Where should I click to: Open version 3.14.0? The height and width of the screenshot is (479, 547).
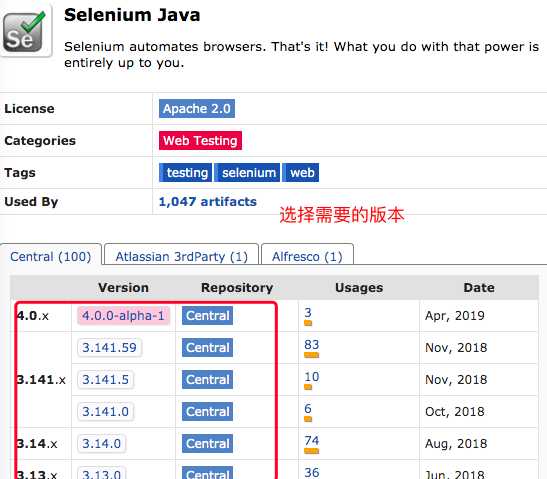[x=102, y=444]
